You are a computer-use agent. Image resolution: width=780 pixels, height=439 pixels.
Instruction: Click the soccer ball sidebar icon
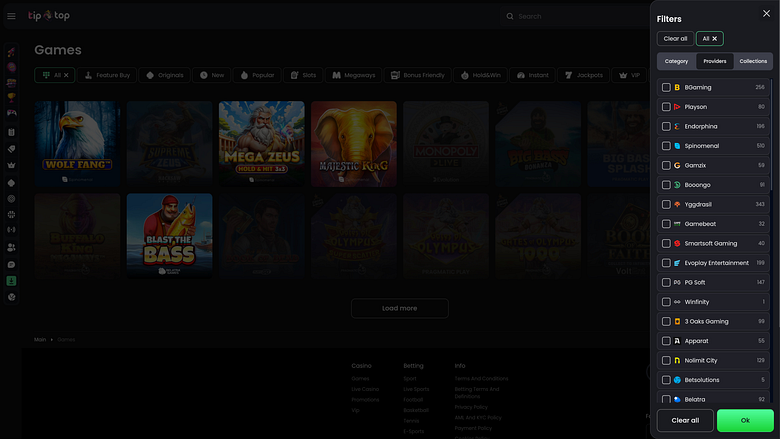click(x=11, y=297)
